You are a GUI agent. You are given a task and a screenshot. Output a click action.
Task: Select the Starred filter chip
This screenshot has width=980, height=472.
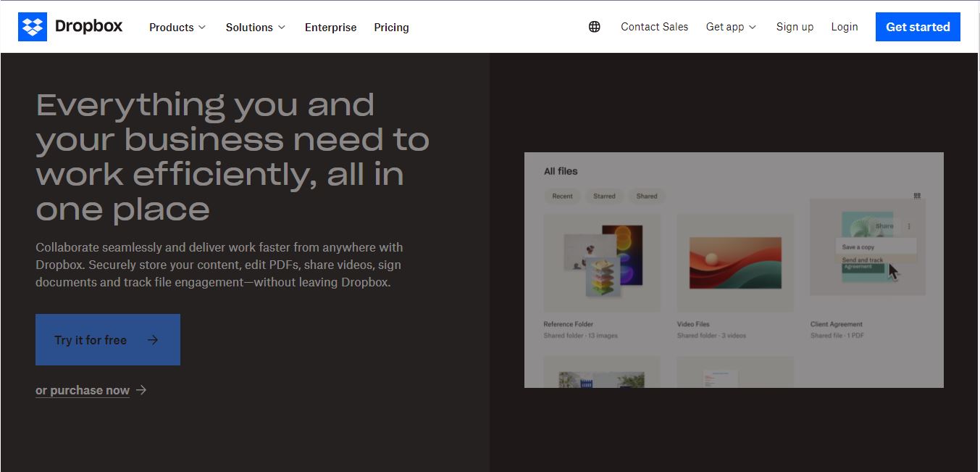click(x=604, y=196)
